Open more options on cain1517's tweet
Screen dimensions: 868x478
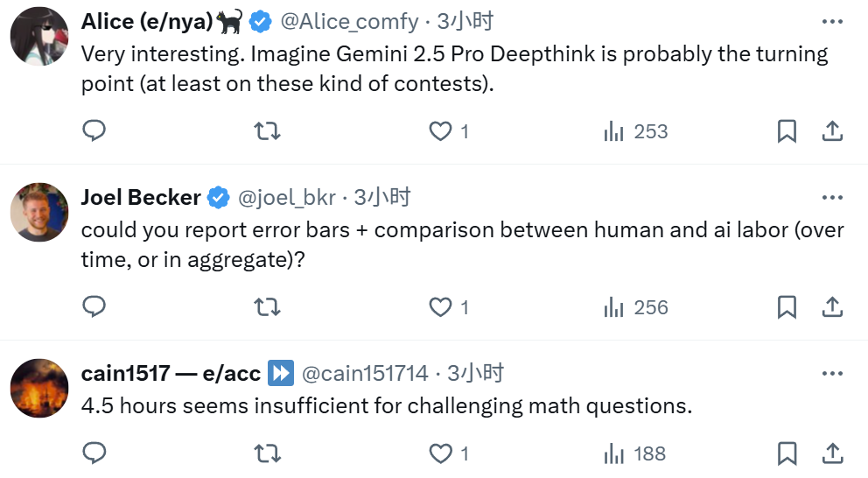pyautogui.click(x=832, y=374)
